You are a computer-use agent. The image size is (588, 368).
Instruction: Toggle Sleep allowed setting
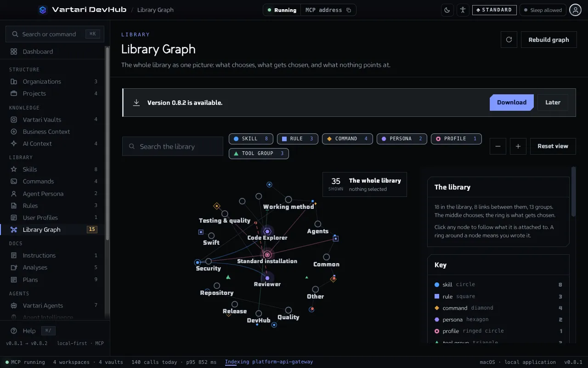pos(543,10)
